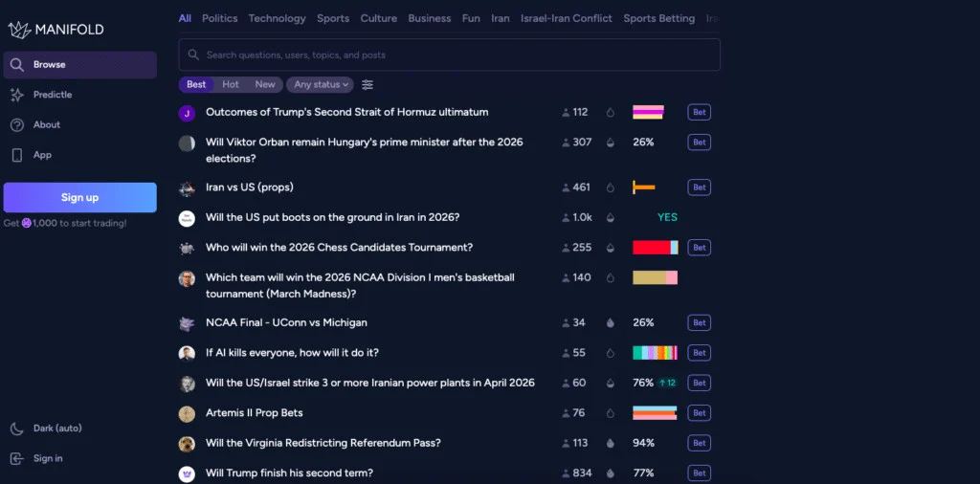Click Bet on If AI kills everyone row
Viewport: 980px width, 484px height.
(700, 353)
